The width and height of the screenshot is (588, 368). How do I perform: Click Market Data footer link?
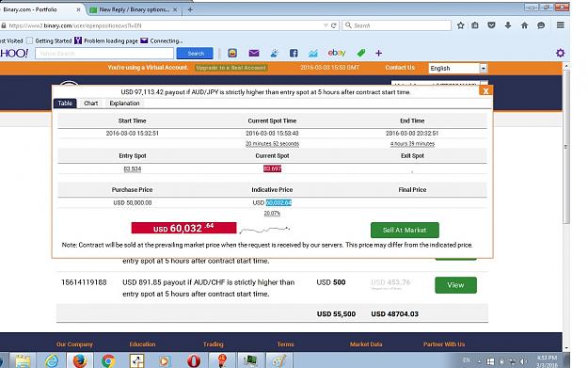click(366, 344)
